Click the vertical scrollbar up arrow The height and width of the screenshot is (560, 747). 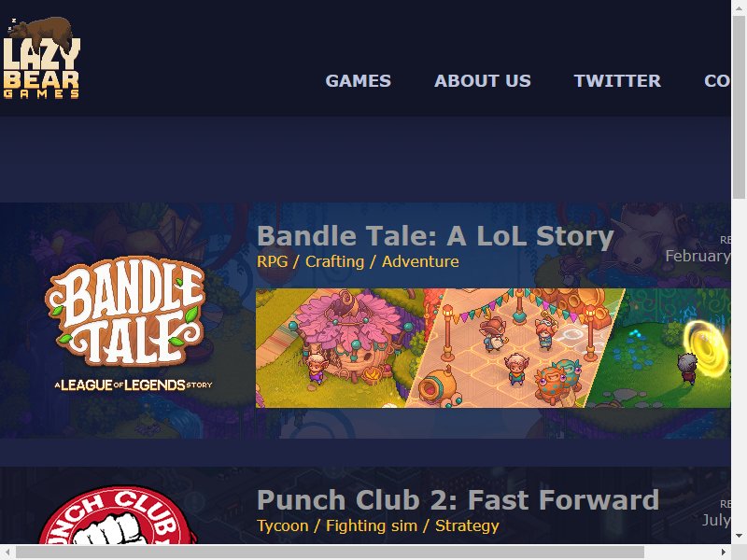(x=739, y=7)
